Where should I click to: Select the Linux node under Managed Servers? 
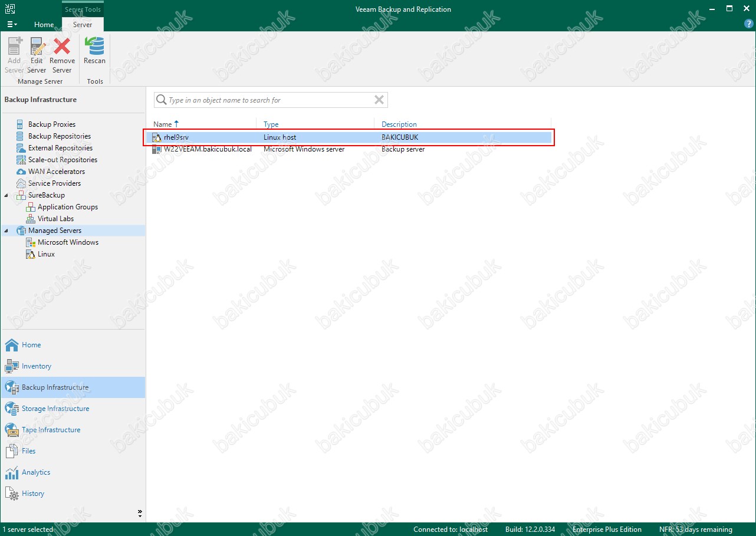click(46, 254)
